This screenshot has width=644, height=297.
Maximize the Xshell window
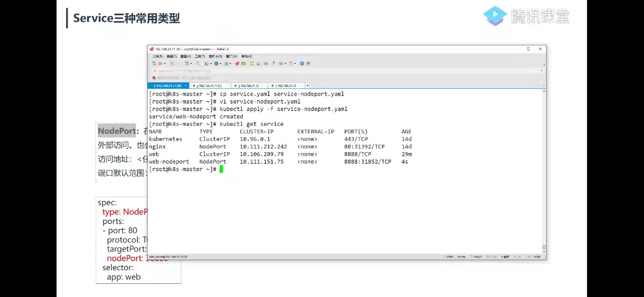(x=528, y=49)
